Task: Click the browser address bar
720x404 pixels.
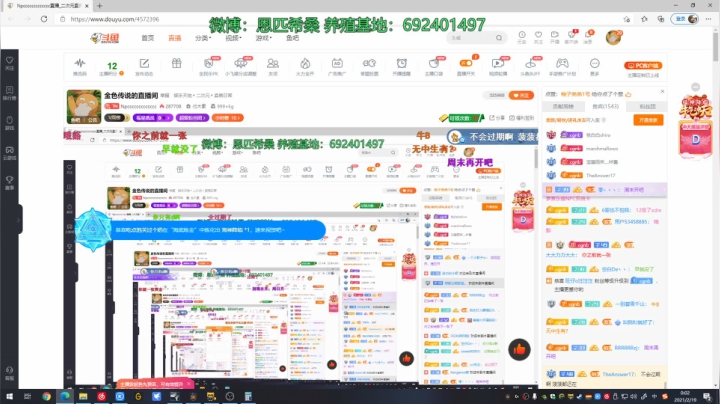Action: [340, 19]
